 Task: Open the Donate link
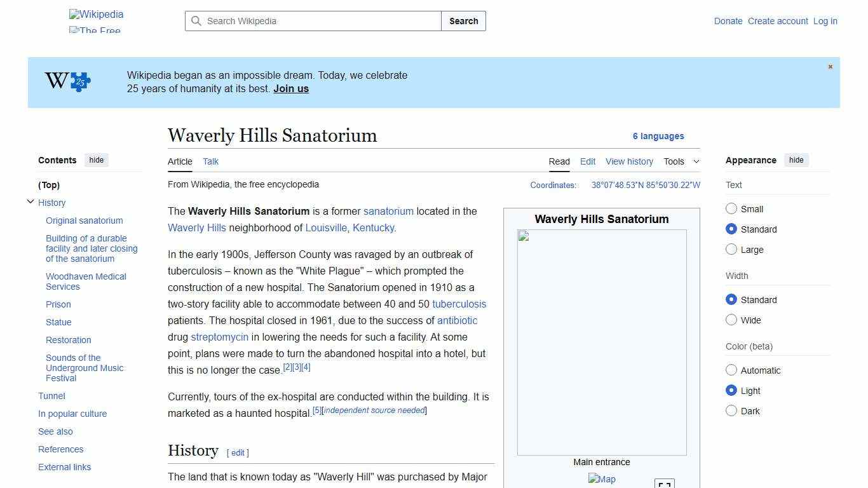pos(728,21)
